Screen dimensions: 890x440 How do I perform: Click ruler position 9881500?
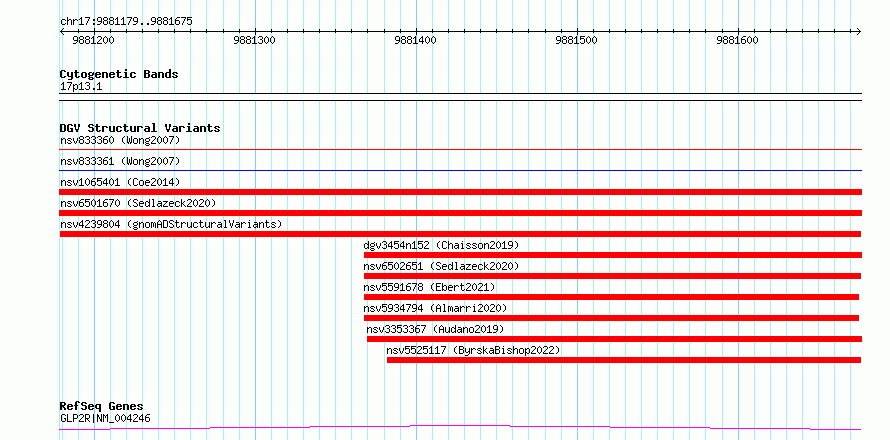(x=577, y=40)
